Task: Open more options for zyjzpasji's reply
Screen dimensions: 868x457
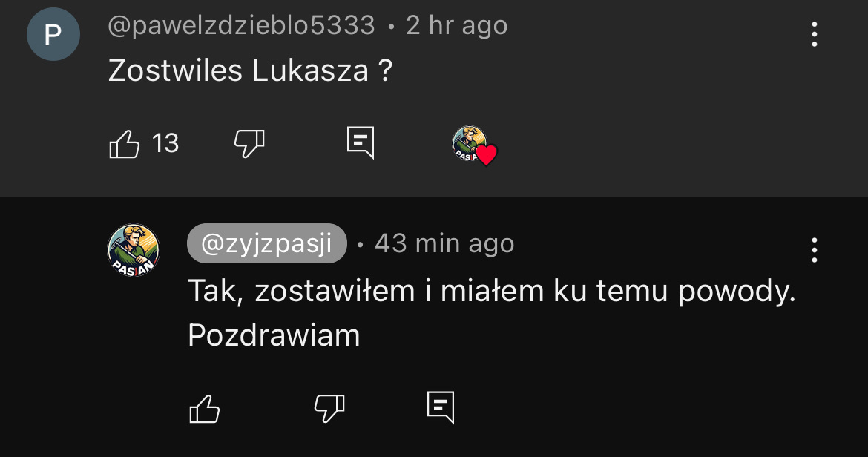Action: [815, 251]
